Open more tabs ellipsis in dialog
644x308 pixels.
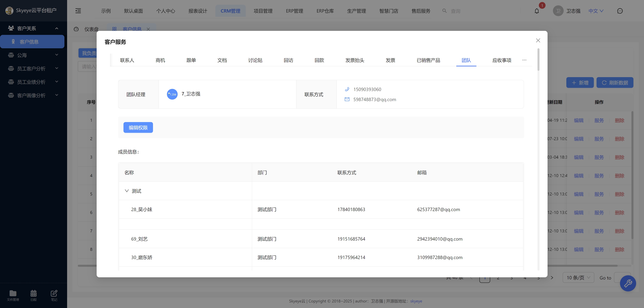coord(524,60)
